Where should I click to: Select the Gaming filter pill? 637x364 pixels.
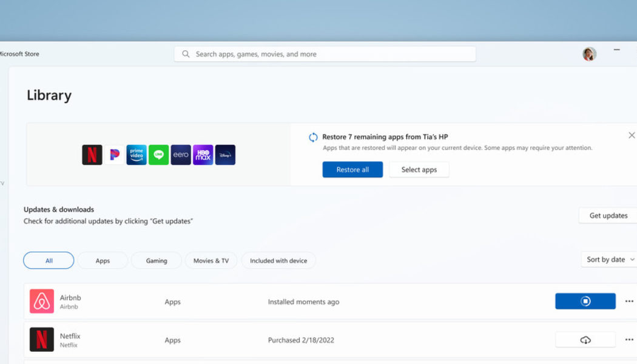coord(156,260)
